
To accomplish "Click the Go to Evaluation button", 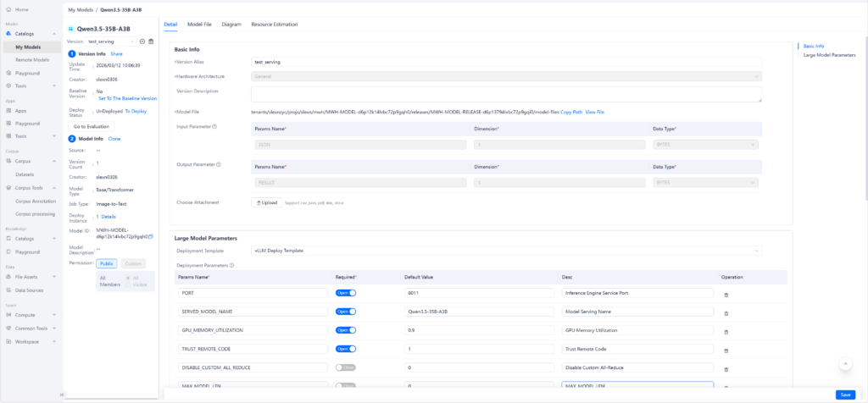I will click(91, 126).
